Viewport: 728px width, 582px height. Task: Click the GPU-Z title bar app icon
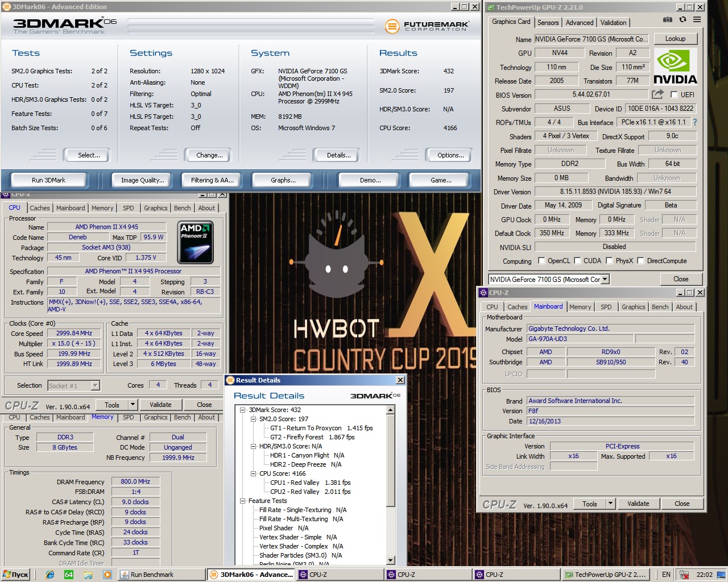click(x=490, y=7)
